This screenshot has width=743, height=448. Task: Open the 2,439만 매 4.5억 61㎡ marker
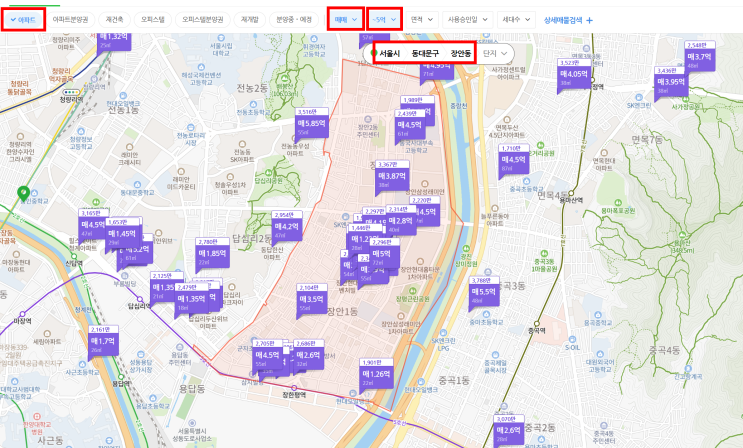pos(409,125)
